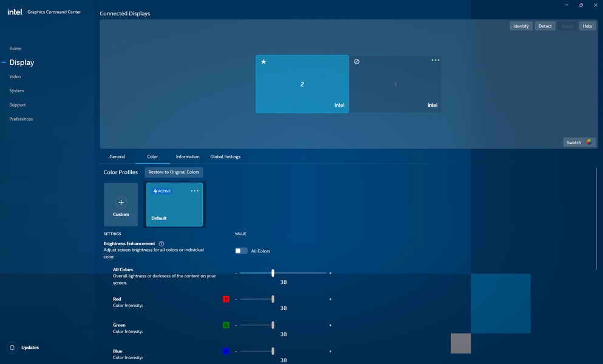
Task: Minimize the Graphics Command Center window
Action: coord(567,5)
